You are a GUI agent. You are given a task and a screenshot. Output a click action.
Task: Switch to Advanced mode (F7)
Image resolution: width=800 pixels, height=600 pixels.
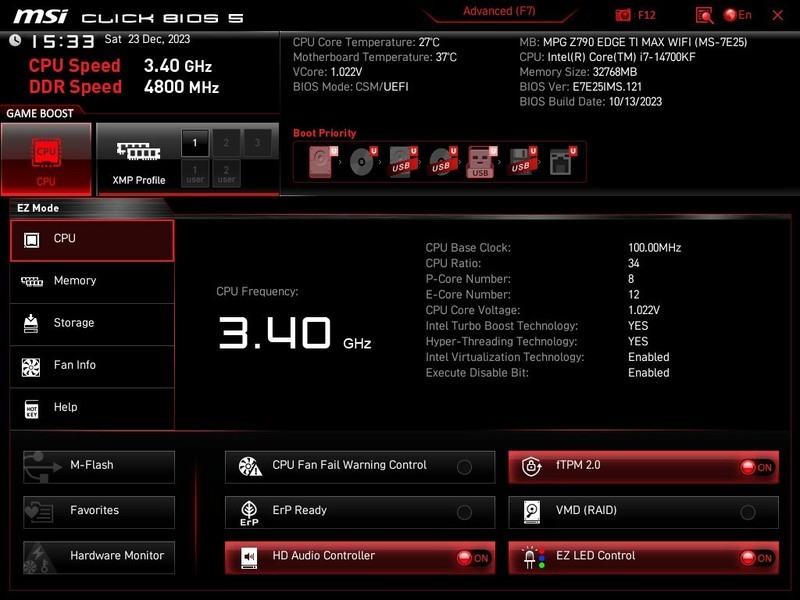[x=499, y=11]
